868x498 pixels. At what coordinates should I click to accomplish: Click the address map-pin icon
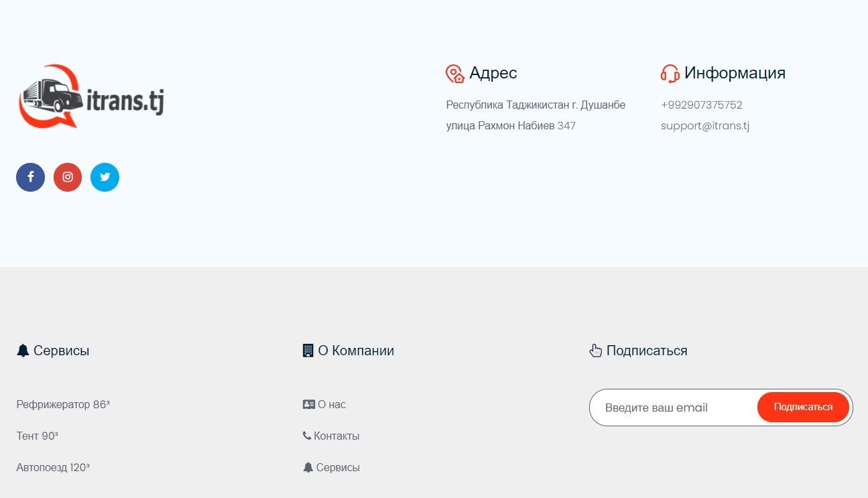pos(455,74)
